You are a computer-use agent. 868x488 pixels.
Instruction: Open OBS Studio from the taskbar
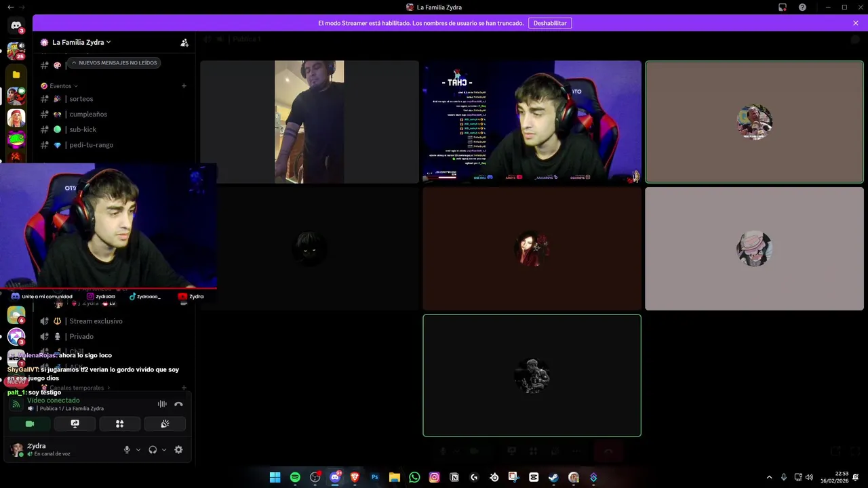tap(315, 477)
